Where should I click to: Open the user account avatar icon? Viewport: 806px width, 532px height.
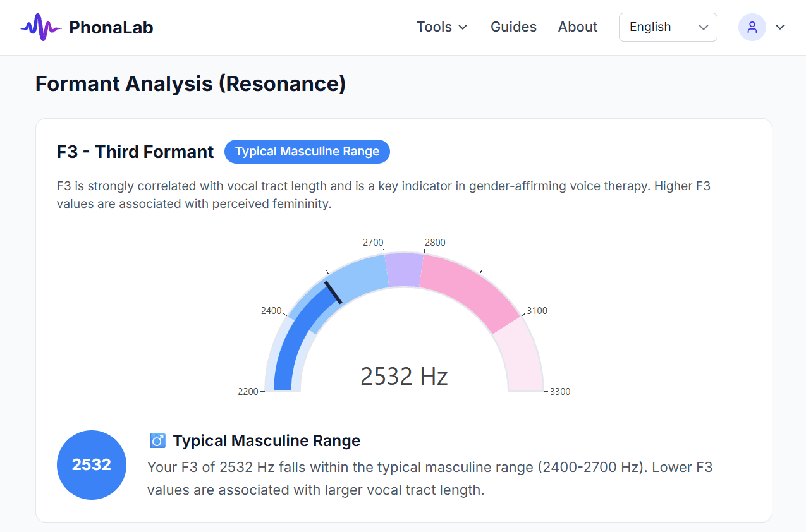coord(752,27)
